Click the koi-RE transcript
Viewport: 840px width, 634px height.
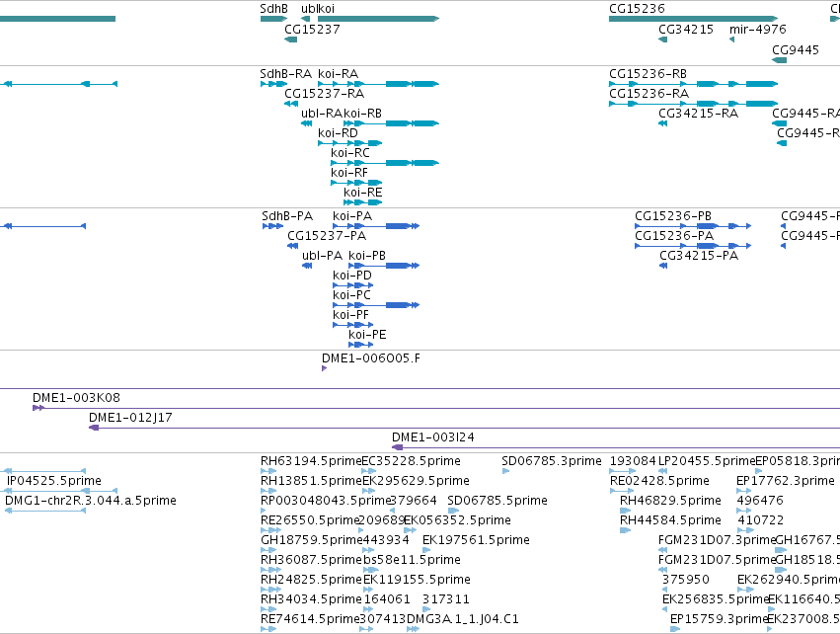[362, 202]
